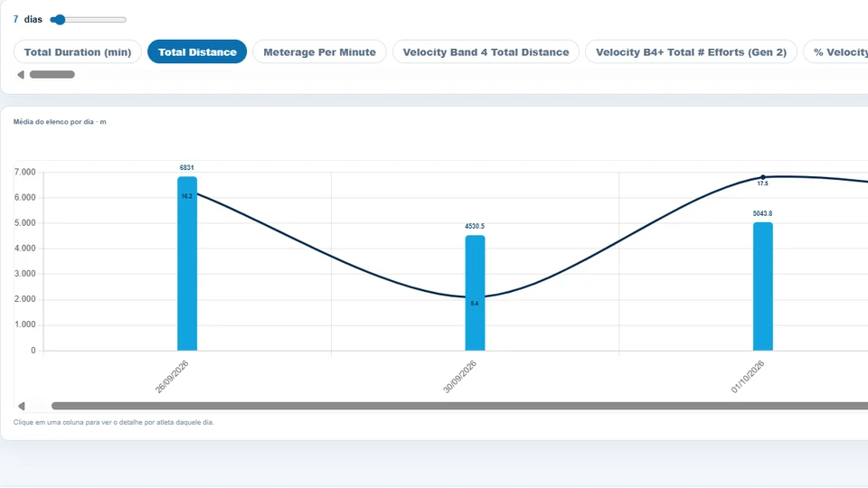
Task: Click the bar value label 5043.8
Action: [x=762, y=213]
